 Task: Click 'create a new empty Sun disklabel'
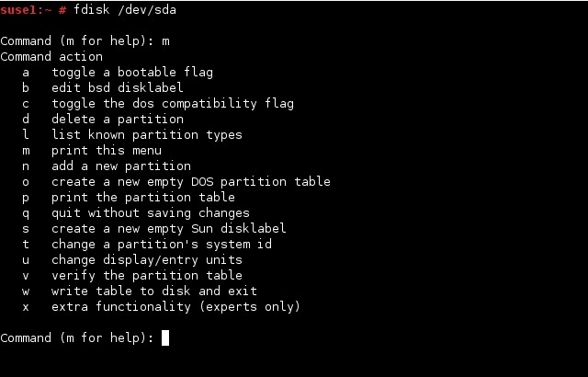coord(169,228)
